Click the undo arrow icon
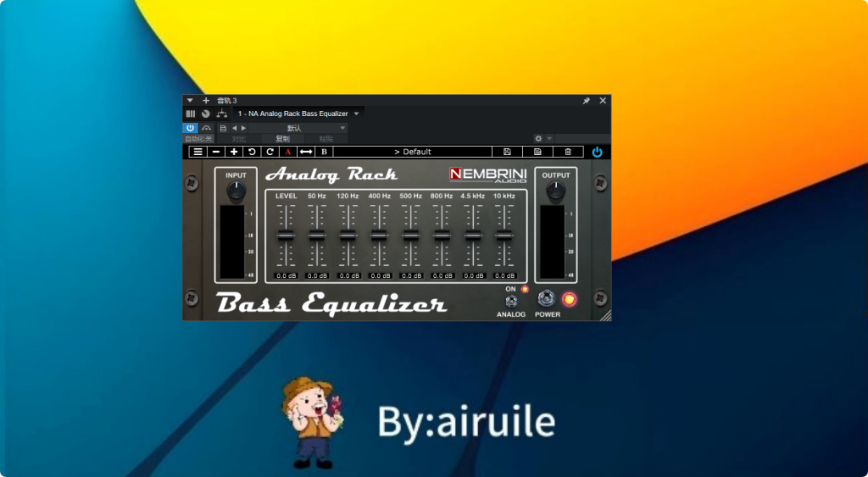Viewport: 868px width, 477px height. pyautogui.click(x=252, y=152)
